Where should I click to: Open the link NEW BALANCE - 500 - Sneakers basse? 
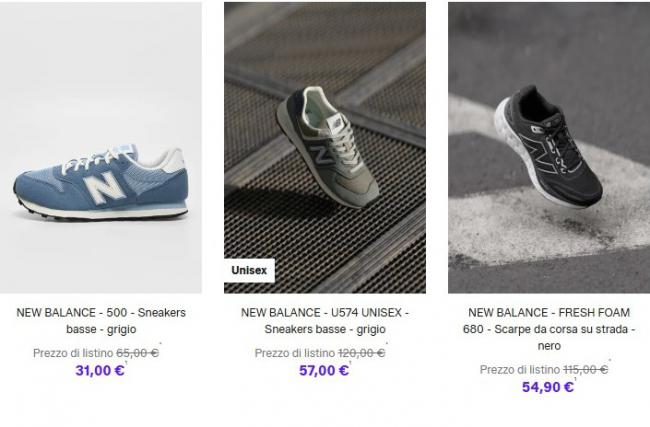[101, 321]
